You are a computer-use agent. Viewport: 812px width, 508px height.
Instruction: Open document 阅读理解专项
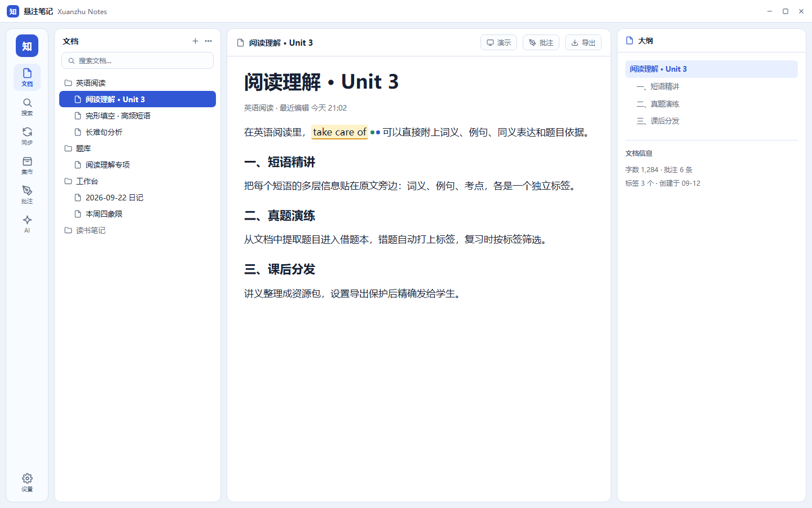coord(138,165)
